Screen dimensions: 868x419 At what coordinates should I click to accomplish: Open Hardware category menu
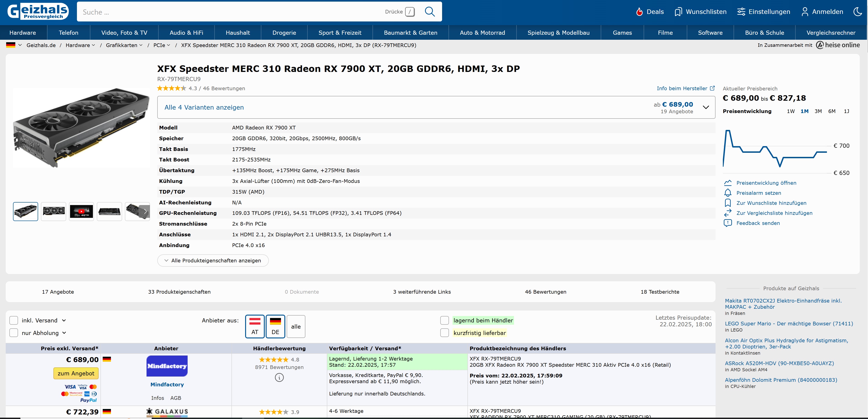click(23, 33)
